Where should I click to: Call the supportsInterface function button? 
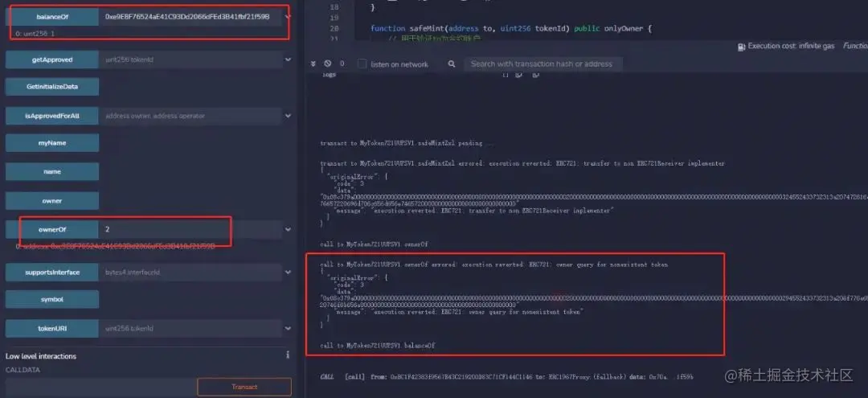(52, 273)
